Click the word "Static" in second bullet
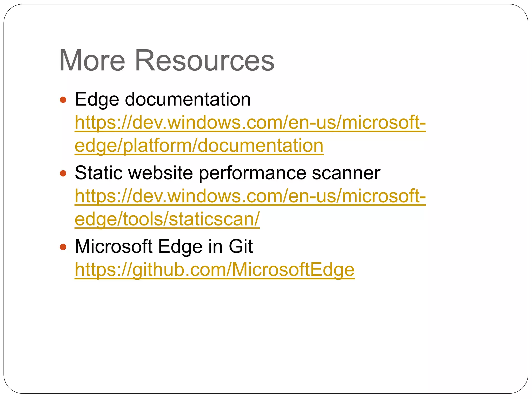Viewport: 532px width, 399px height. point(98,173)
